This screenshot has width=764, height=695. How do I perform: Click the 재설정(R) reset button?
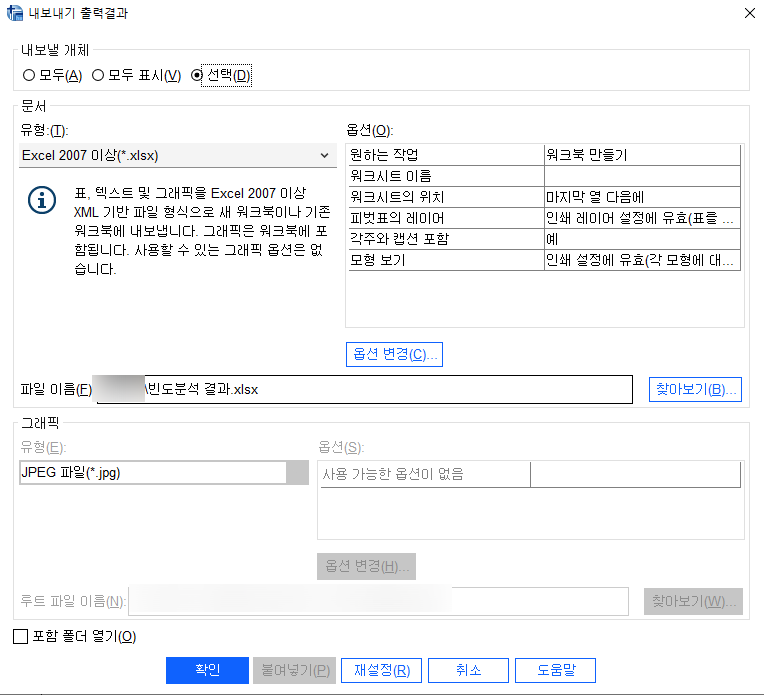(382, 670)
